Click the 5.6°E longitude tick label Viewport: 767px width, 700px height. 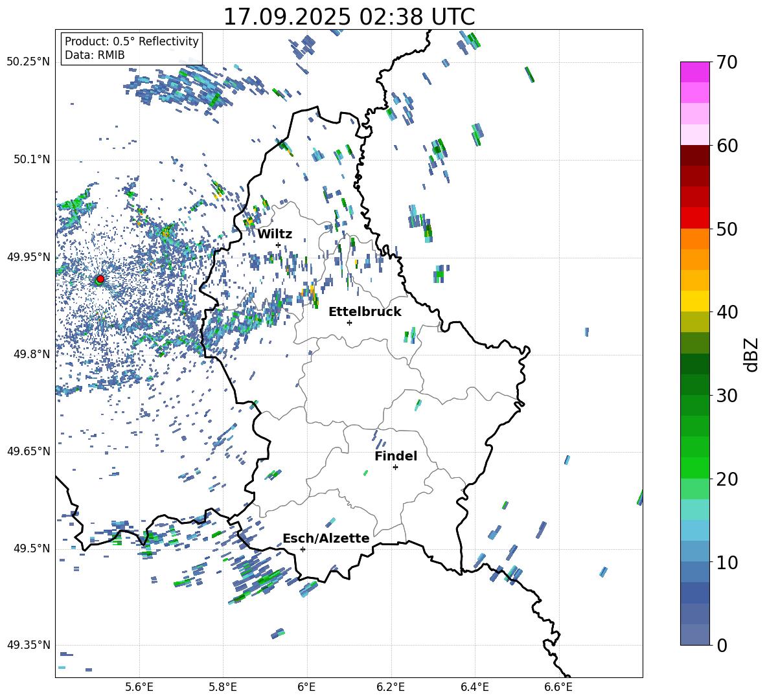(x=139, y=686)
